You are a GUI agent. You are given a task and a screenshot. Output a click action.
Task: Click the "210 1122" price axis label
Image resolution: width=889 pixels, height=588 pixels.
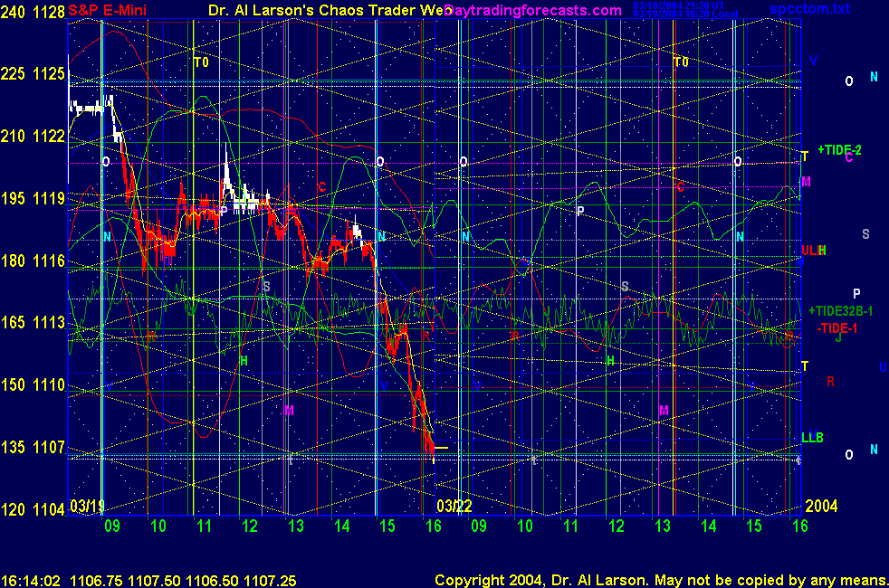coord(33,136)
